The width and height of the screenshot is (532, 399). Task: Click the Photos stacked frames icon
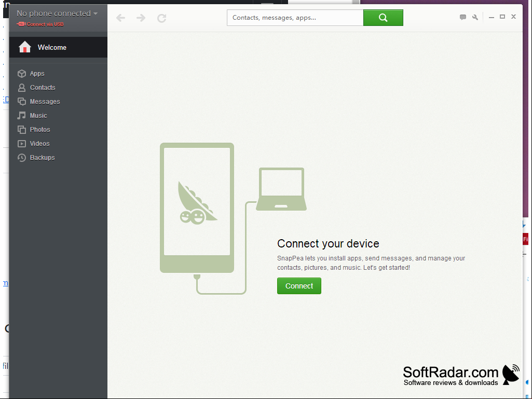[22, 130]
